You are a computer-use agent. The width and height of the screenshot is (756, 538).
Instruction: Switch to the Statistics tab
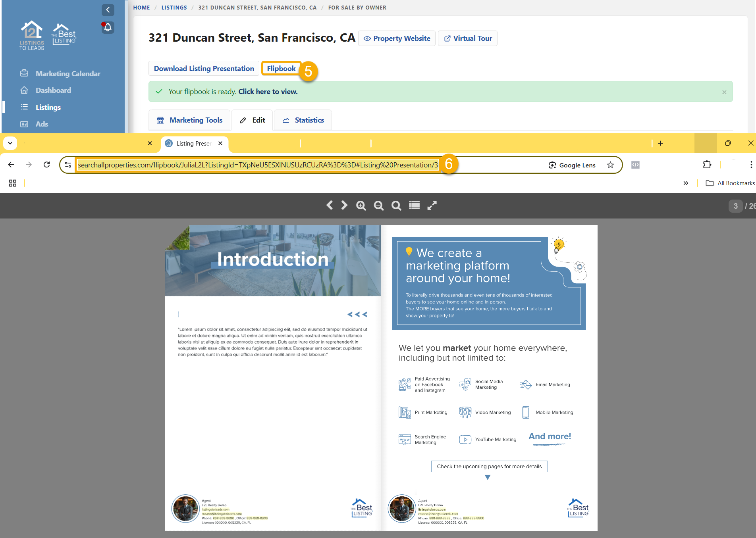(x=303, y=120)
